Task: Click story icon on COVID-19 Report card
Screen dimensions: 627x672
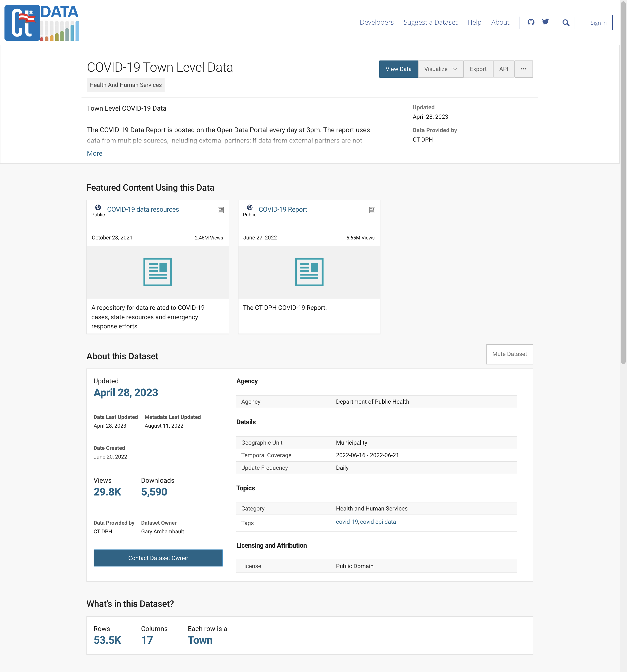Action: (372, 210)
